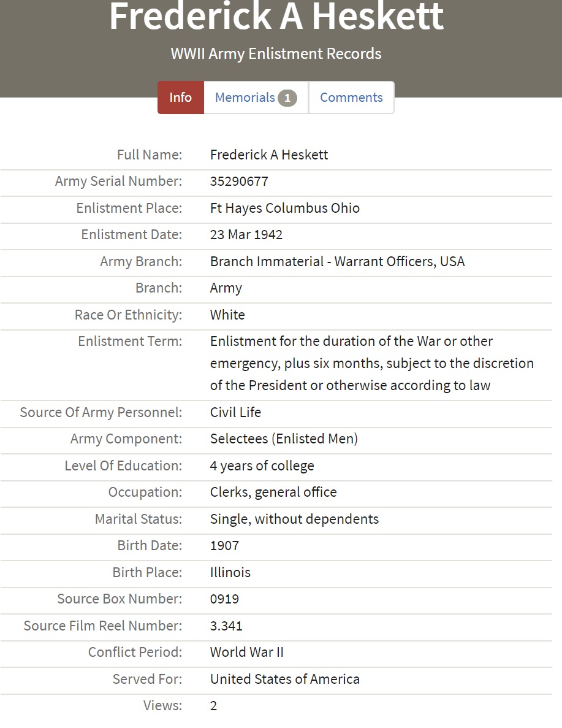
Task: Click the Clerks, general office occupation
Action: (x=273, y=492)
